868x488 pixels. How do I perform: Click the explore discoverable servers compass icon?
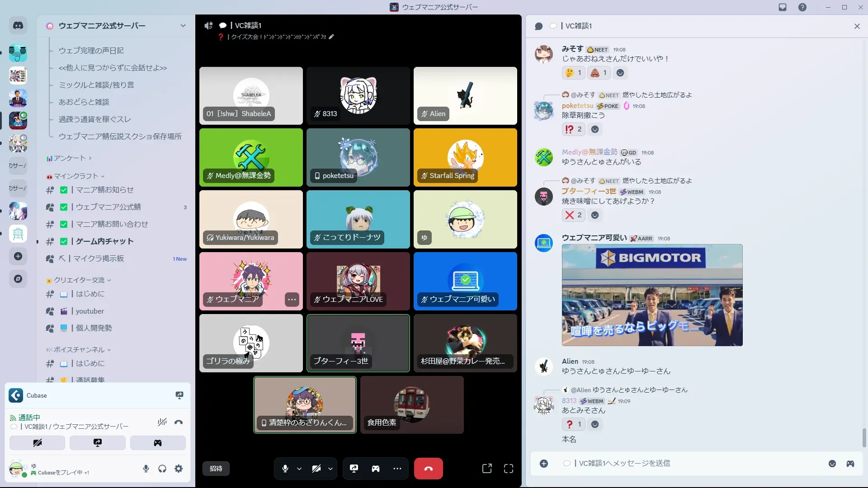(18, 279)
